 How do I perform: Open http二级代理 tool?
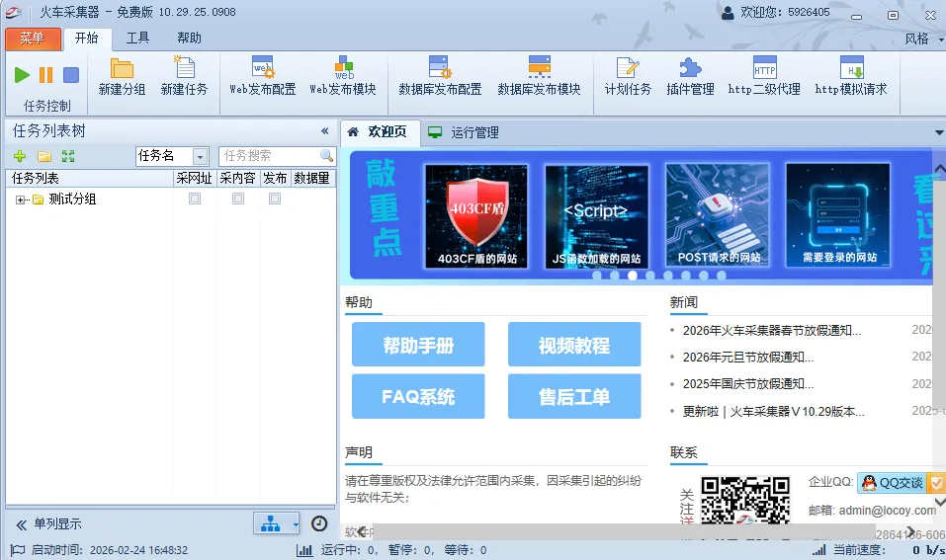(x=764, y=77)
